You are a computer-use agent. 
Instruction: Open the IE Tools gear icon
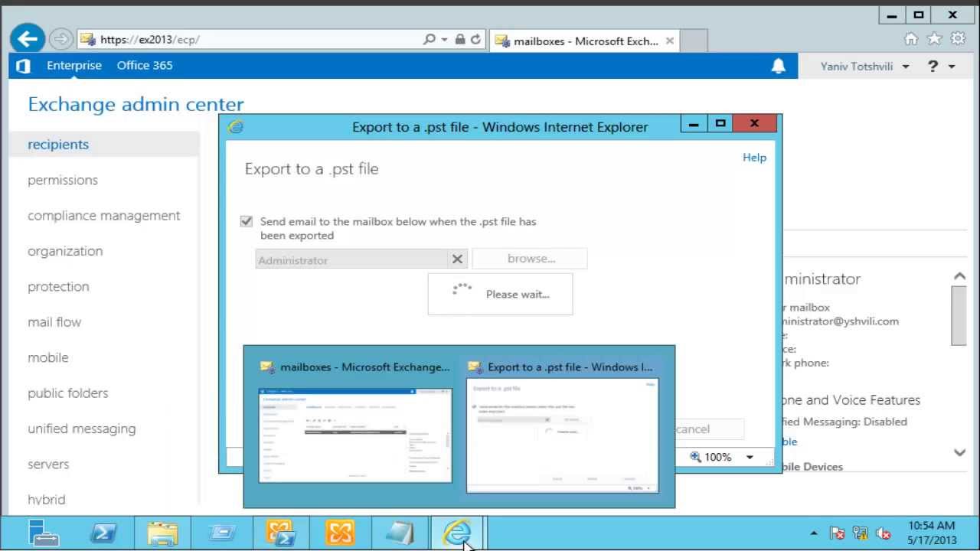[958, 39]
